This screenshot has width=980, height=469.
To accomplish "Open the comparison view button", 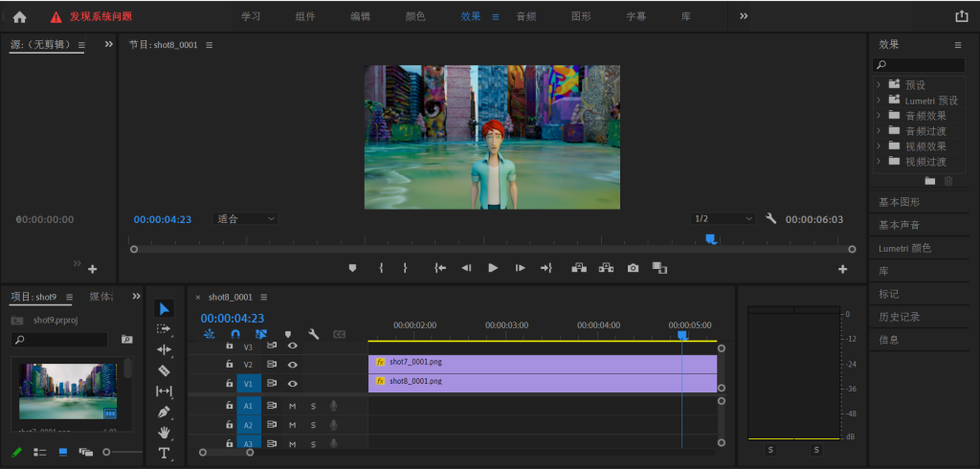I will [x=659, y=268].
